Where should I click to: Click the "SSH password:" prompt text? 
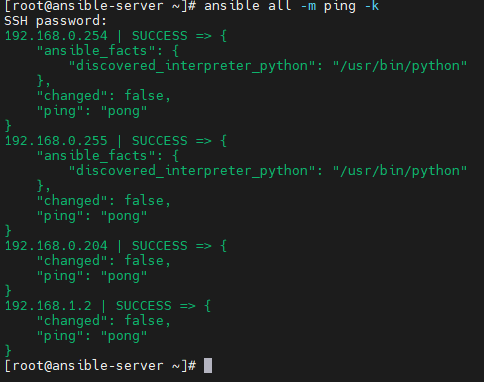[x=55, y=21]
